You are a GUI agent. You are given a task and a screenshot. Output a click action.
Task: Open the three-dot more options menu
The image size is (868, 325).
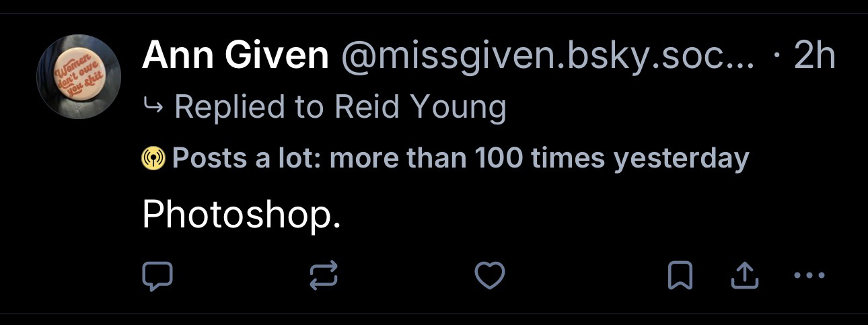coord(808,275)
